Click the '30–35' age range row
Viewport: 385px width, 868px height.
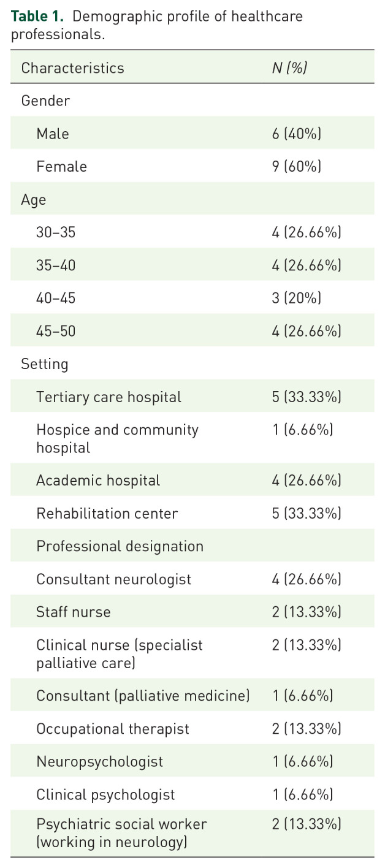(56, 232)
